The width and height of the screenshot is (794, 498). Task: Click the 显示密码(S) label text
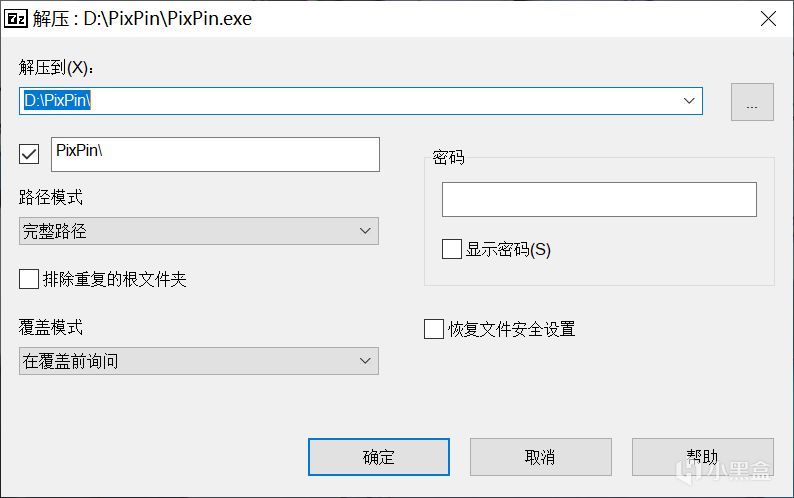(508, 249)
